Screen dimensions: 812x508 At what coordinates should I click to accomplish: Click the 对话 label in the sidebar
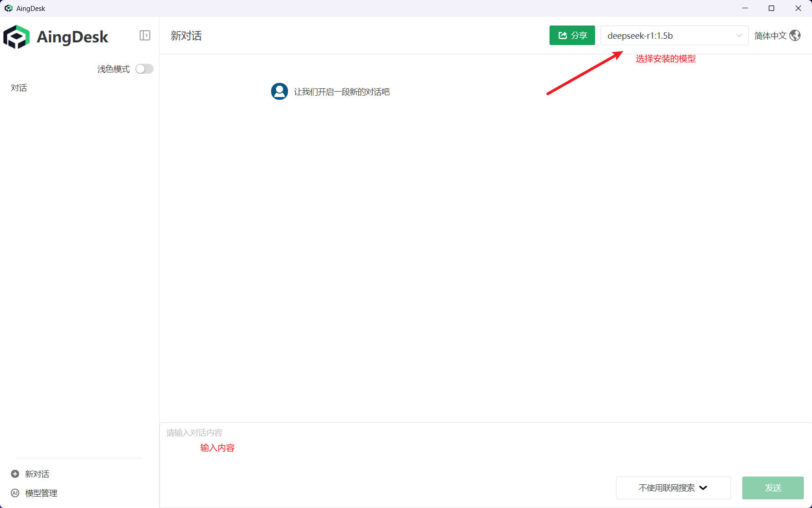(19, 87)
